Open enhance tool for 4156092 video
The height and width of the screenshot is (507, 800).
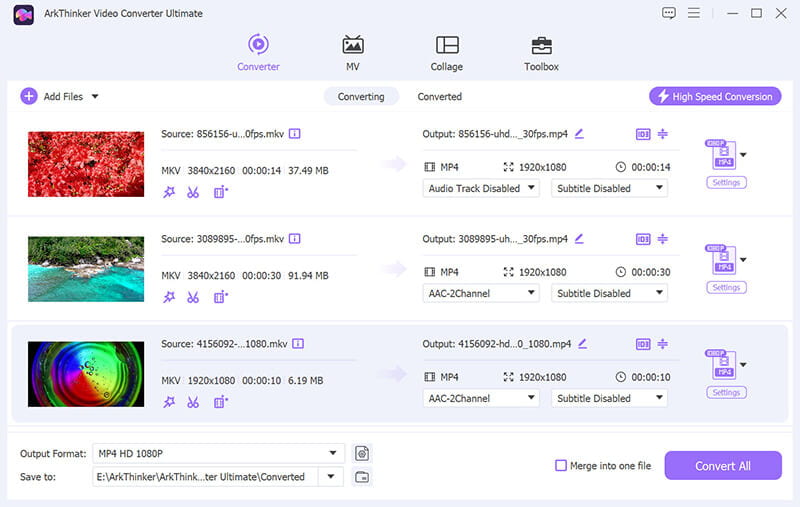click(x=220, y=402)
